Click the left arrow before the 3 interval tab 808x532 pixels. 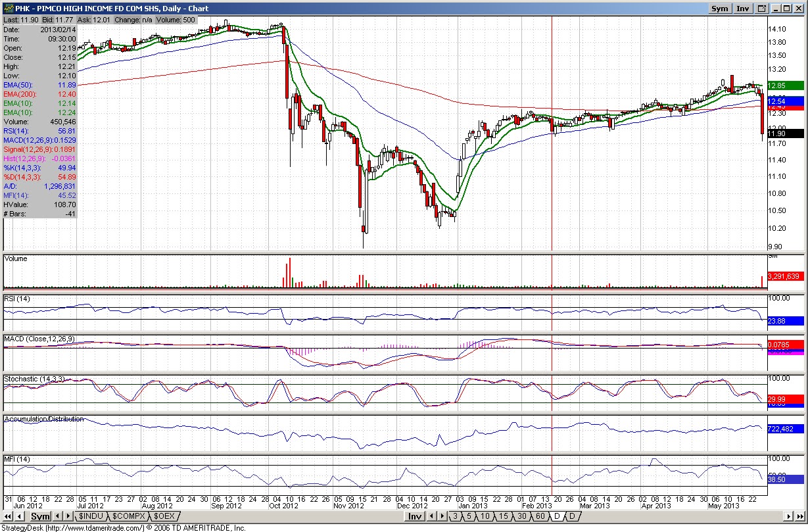(431, 516)
